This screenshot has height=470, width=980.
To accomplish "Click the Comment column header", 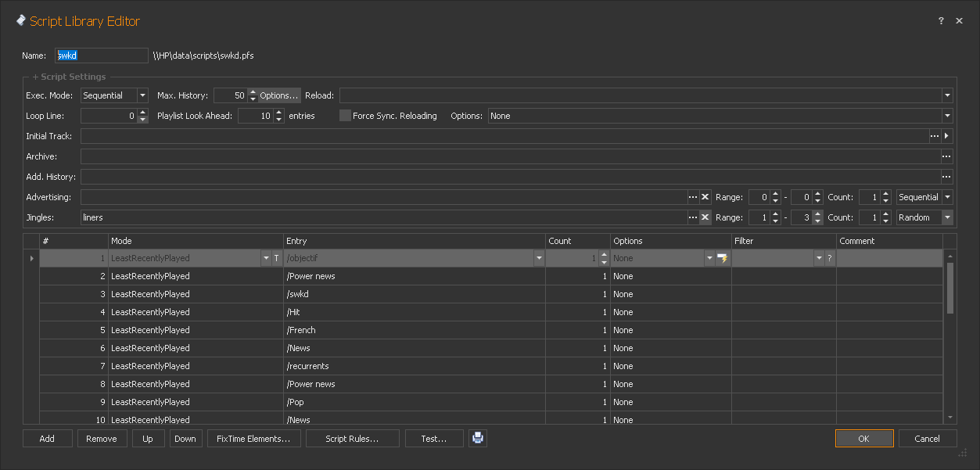I will (x=889, y=241).
